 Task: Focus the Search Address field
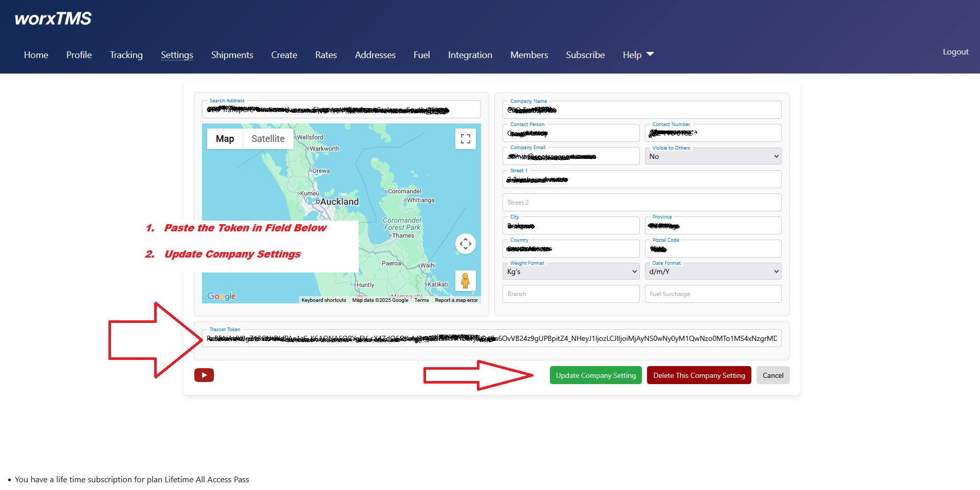pyautogui.click(x=341, y=110)
